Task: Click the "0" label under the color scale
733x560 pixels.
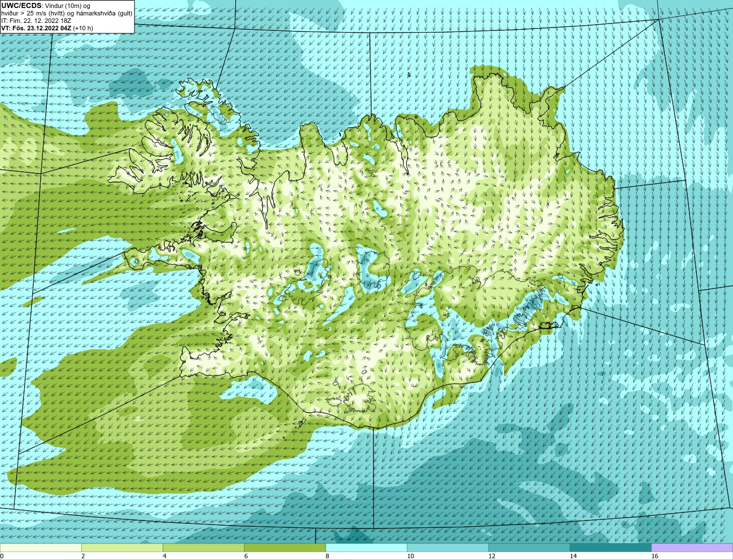Action: 2,556
